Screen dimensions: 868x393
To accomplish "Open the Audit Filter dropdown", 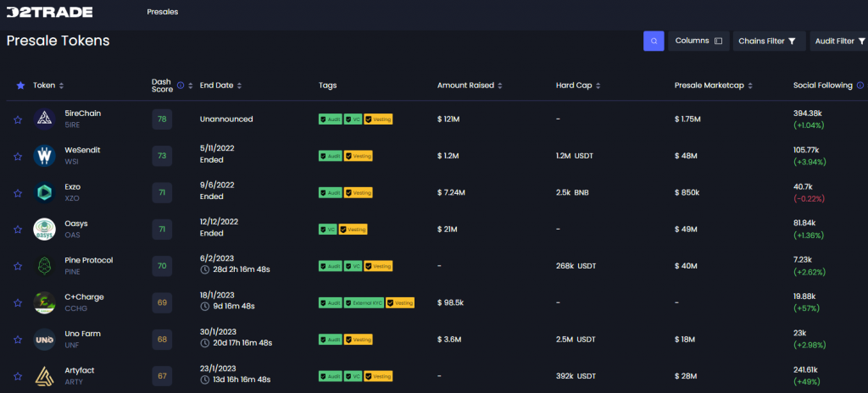I will (x=838, y=41).
